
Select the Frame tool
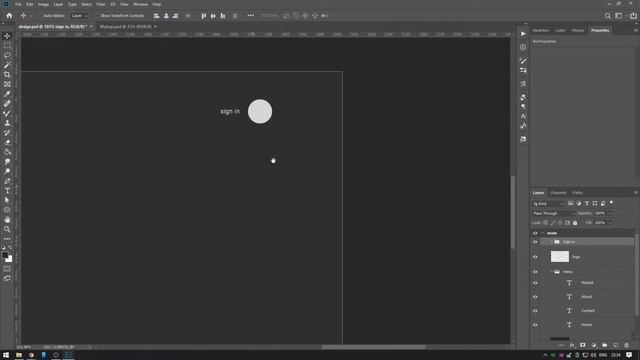(x=7, y=84)
